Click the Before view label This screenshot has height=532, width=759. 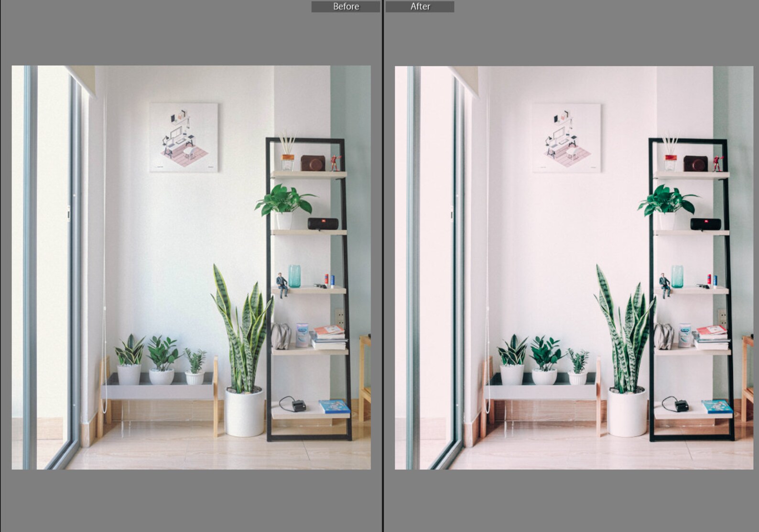346,7
